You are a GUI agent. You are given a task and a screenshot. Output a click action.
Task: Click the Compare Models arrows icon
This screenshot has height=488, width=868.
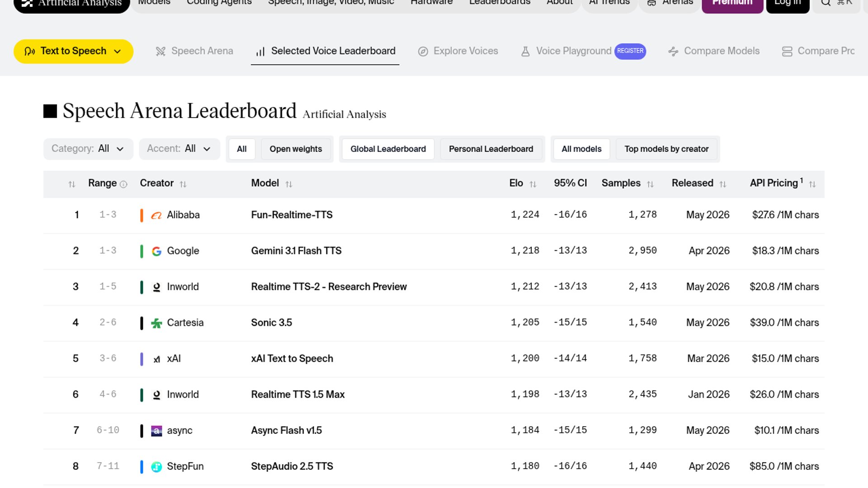point(673,52)
